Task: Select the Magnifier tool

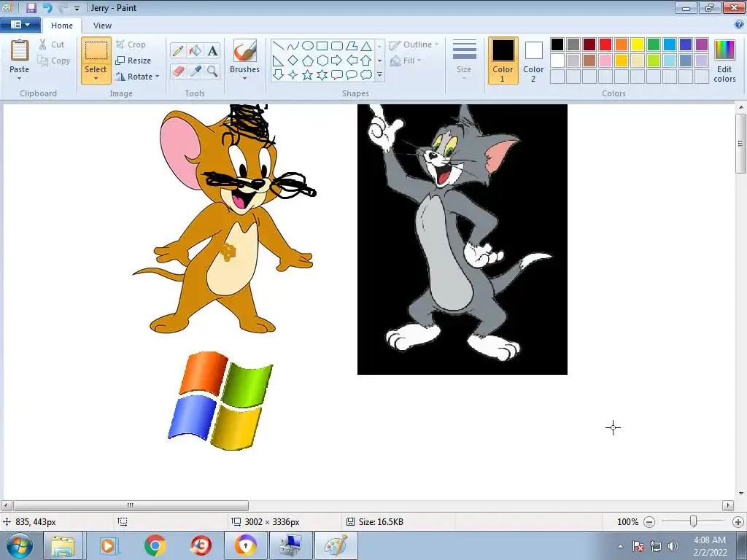Action: 212,71
